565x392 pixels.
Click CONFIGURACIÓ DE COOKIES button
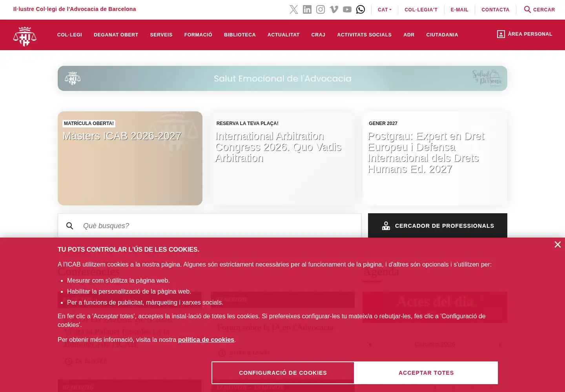pos(283,373)
